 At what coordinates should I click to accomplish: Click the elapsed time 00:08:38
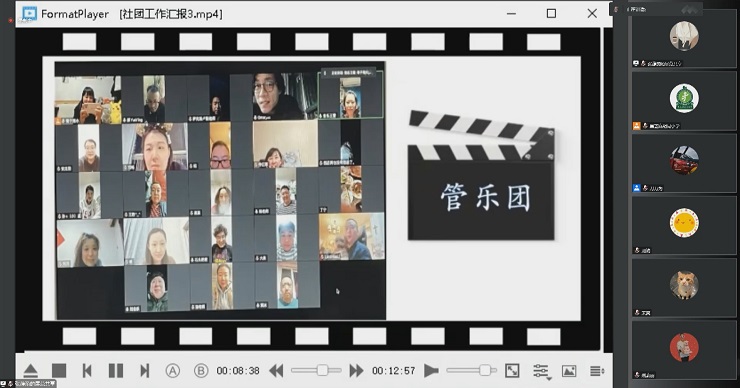click(238, 371)
